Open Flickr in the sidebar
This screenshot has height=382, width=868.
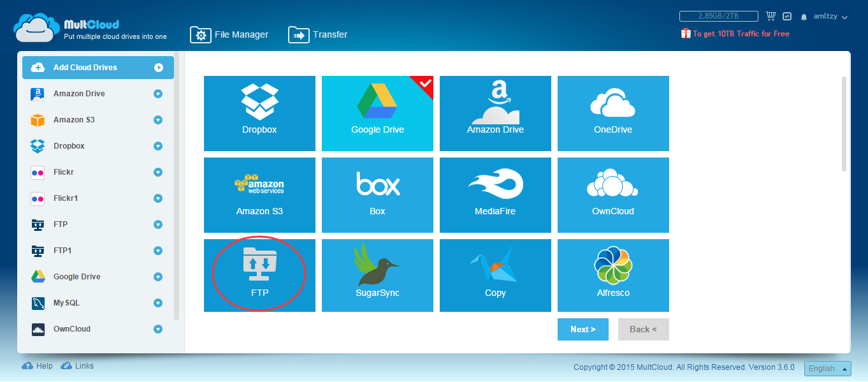point(98,172)
